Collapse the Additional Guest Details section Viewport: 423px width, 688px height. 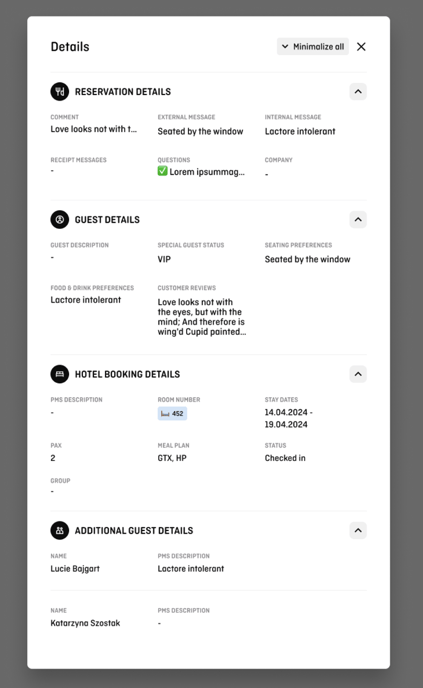pos(358,530)
